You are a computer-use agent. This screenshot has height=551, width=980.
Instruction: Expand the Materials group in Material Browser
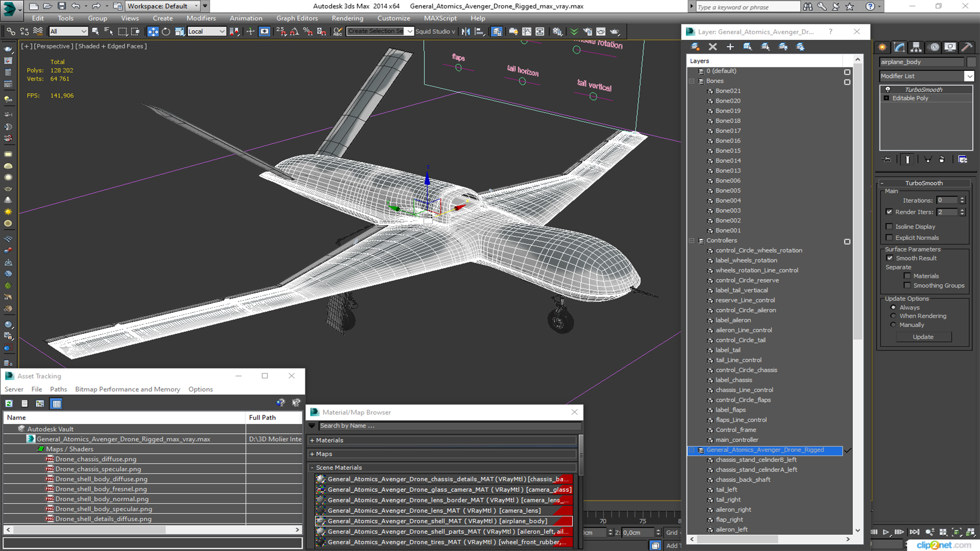[x=312, y=440]
